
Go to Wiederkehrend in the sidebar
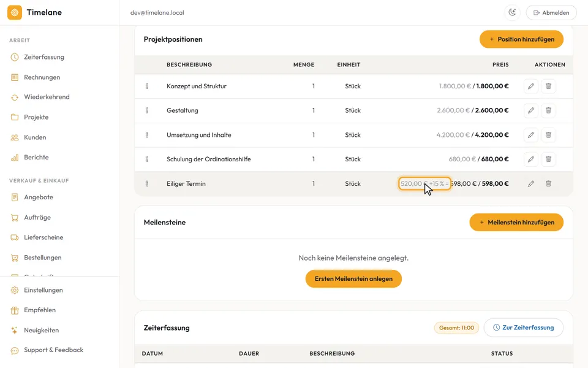click(x=47, y=97)
